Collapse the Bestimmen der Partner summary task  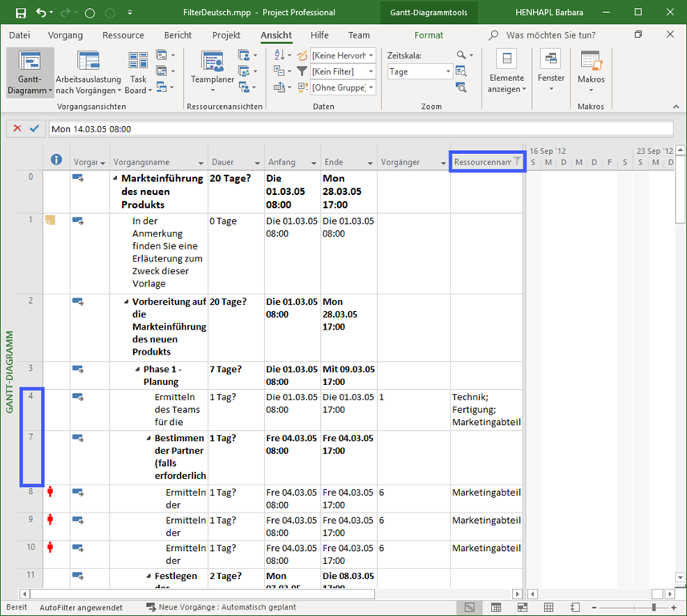(x=148, y=438)
